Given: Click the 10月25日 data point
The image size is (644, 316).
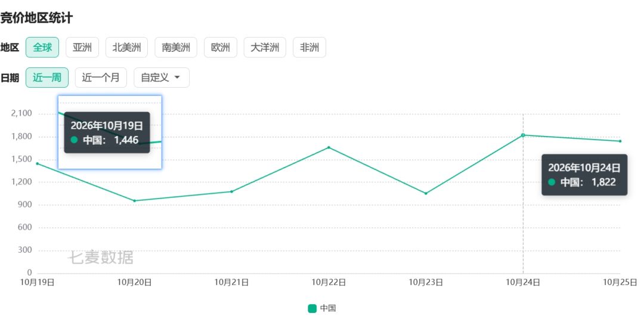Looking at the screenshot, I should coord(620,141).
